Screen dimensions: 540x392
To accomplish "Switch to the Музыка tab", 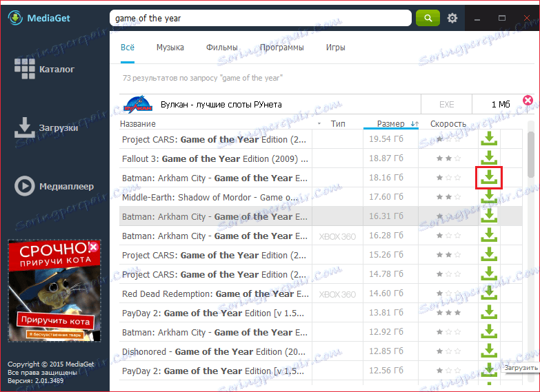I will 170,48.
